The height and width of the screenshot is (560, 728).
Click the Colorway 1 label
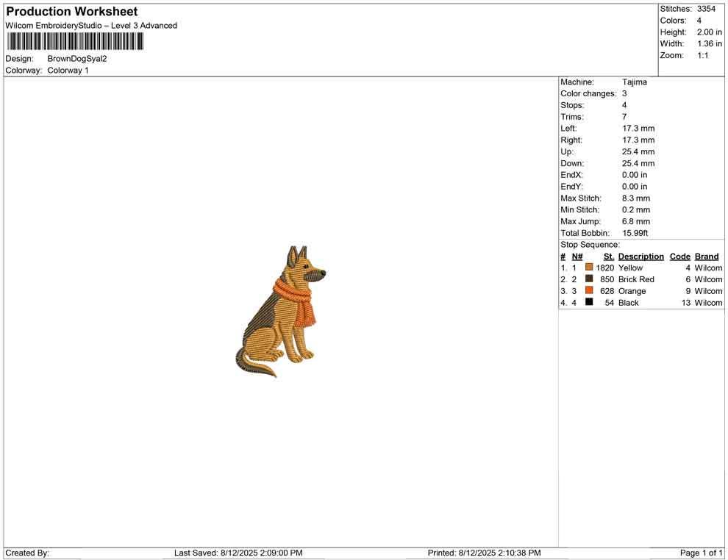pos(66,70)
